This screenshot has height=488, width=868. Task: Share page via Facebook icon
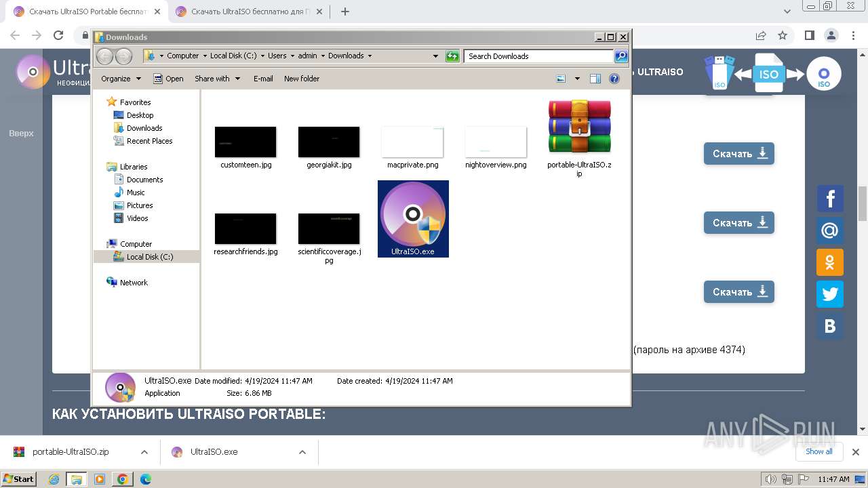click(830, 199)
